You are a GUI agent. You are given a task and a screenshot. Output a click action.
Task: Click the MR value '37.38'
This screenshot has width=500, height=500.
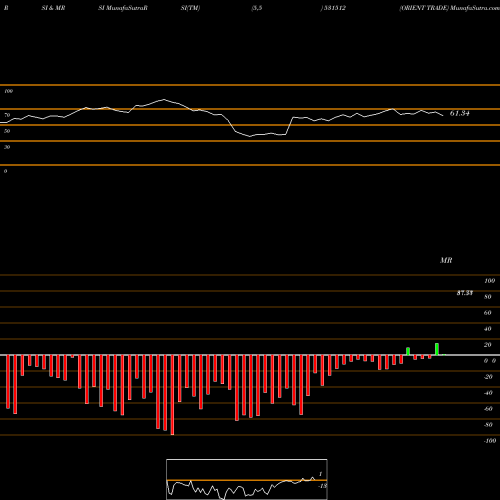pyautogui.click(x=465, y=293)
